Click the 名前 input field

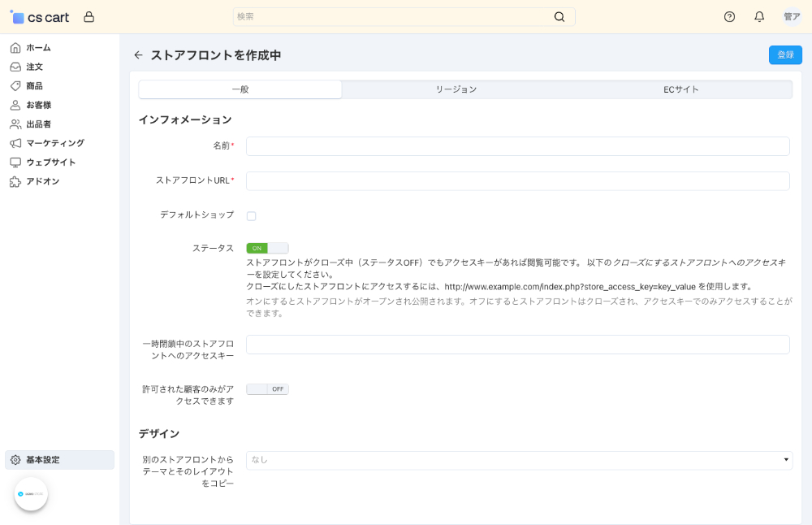(518, 146)
